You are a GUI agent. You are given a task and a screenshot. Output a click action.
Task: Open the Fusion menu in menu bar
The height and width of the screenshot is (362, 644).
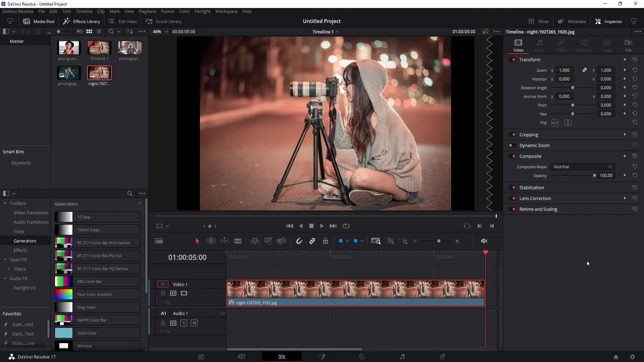pyautogui.click(x=167, y=11)
